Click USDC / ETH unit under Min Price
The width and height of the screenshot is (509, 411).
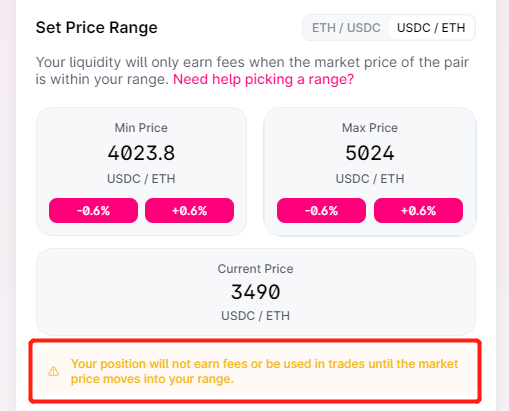click(x=141, y=179)
